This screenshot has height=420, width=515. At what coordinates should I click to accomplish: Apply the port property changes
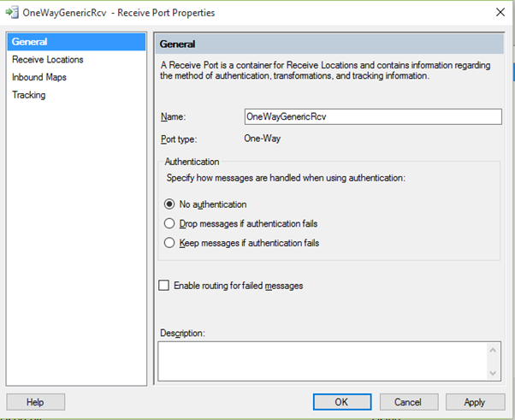point(475,402)
